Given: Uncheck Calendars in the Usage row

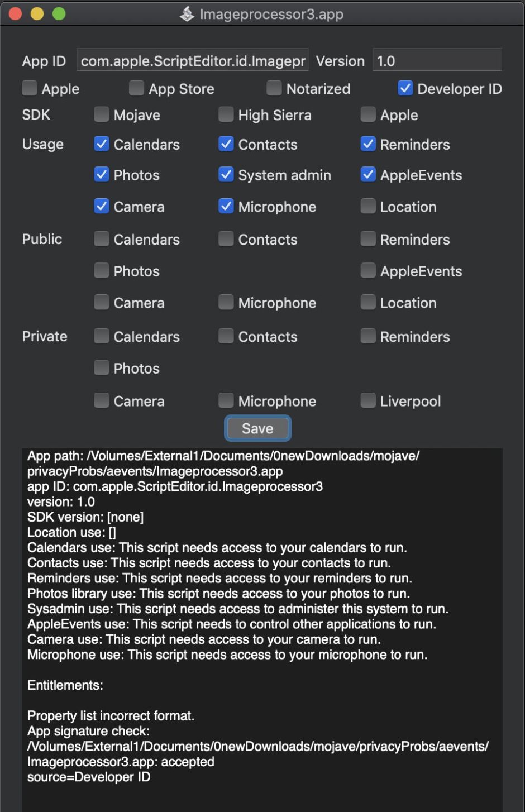Looking at the screenshot, I should (101, 144).
